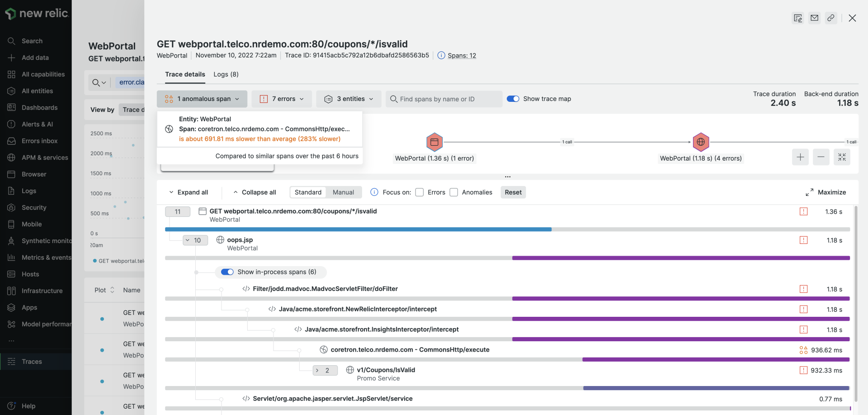Turn off Show in-process spans toggle
This screenshot has width=868, height=415.
click(x=227, y=272)
